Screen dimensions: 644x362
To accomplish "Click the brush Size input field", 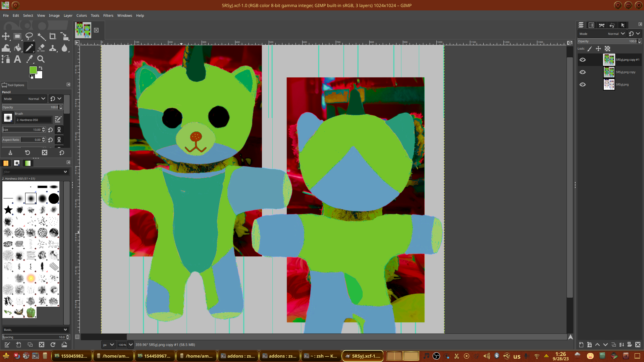I will 22,130.
